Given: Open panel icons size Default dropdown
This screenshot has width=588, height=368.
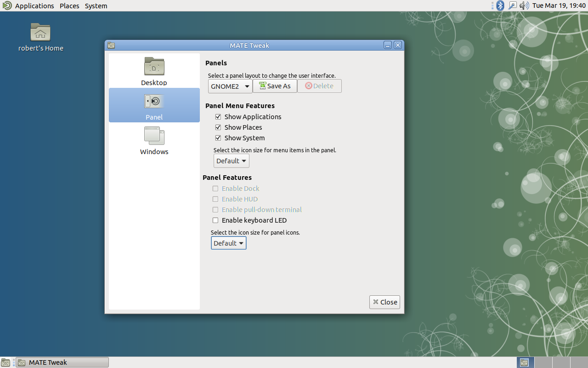Looking at the screenshot, I should click(229, 243).
